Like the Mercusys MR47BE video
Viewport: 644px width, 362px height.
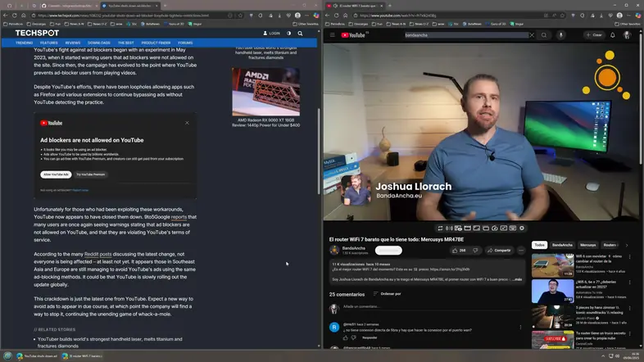click(x=459, y=251)
